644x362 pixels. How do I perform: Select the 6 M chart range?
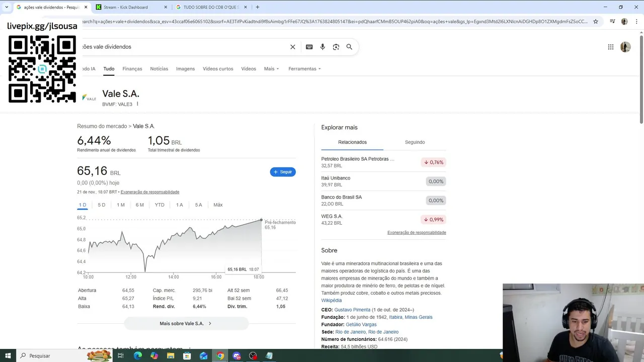coord(140,205)
